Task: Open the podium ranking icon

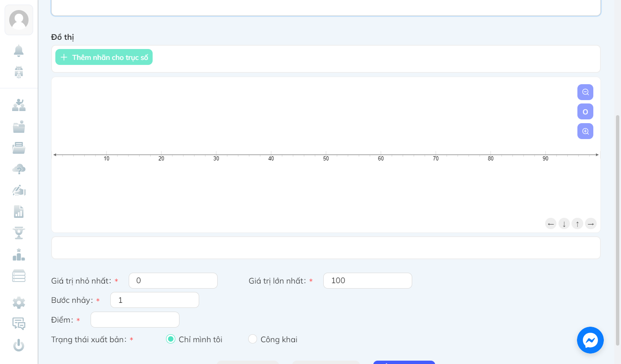Action: click(x=19, y=255)
